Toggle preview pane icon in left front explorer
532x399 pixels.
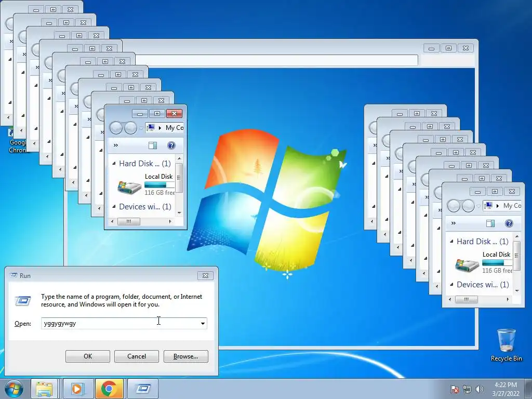pyautogui.click(x=153, y=145)
